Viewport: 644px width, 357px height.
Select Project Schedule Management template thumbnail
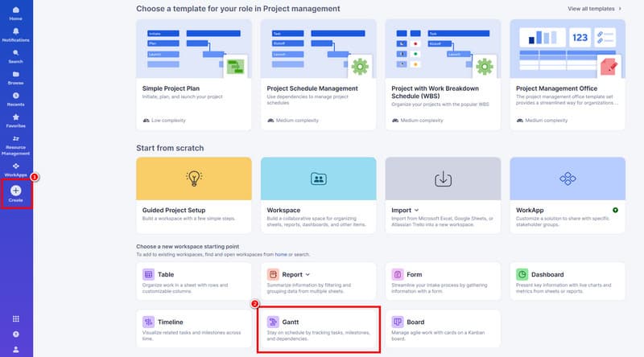pos(318,48)
